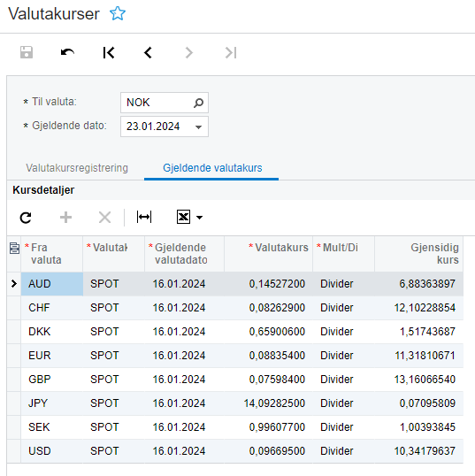Refresh the Kursdetaljer grid
The width and height of the screenshot is (475, 476).
point(26,218)
